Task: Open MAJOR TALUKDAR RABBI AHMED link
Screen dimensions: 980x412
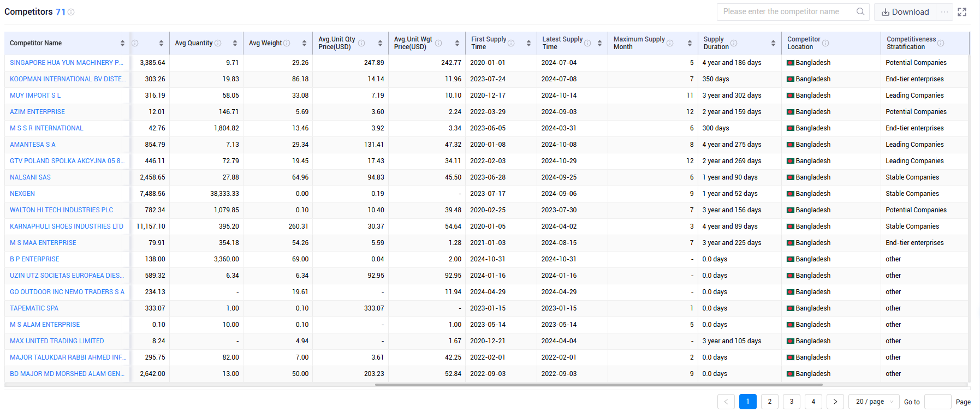Action: [68, 357]
